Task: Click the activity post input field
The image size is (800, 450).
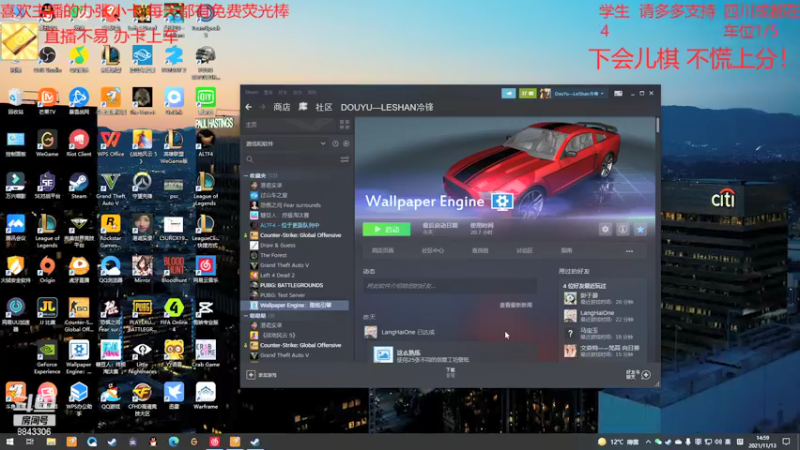Action: click(x=449, y=286)
